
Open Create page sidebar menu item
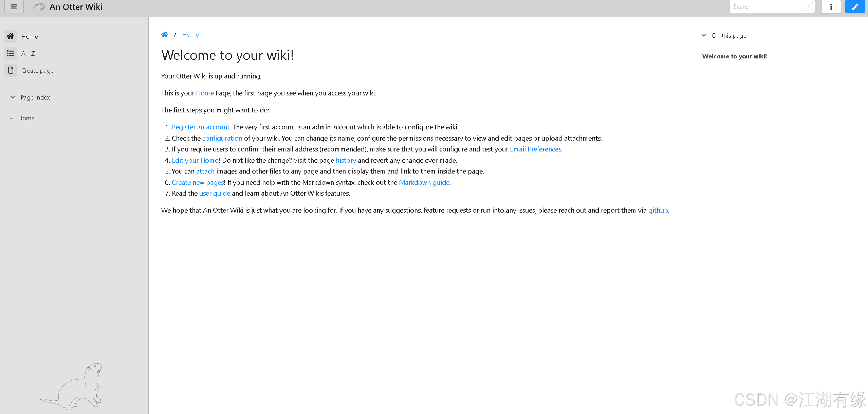click(37, 71)
